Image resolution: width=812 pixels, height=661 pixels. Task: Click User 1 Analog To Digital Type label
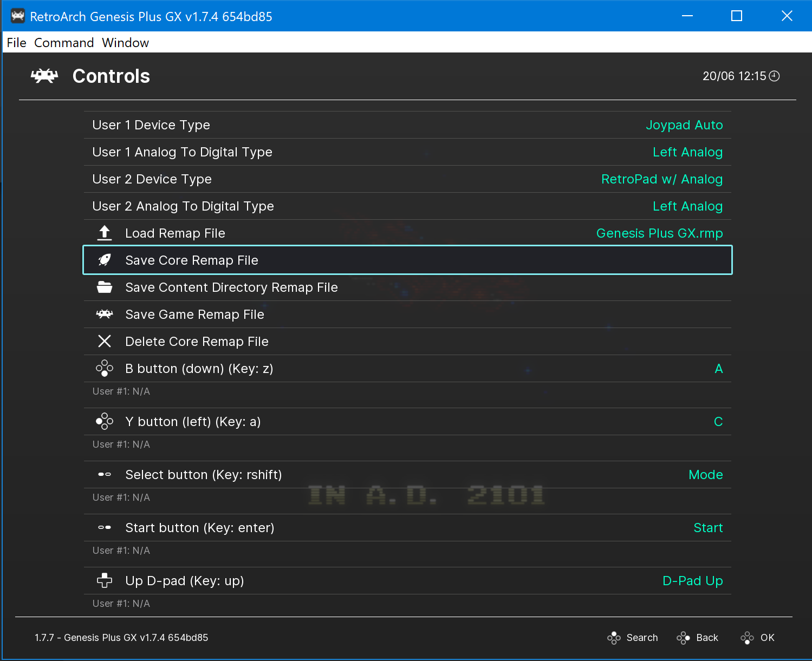183,152
